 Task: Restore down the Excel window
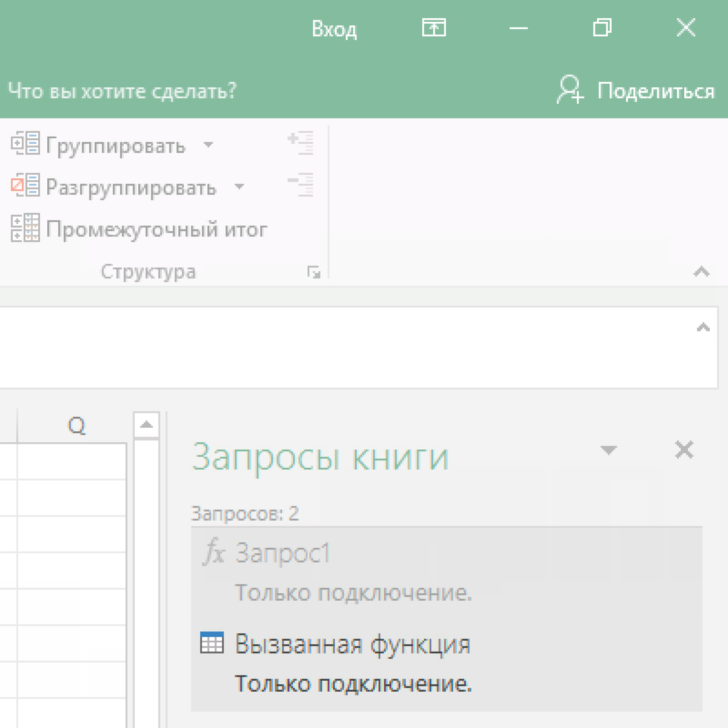602,28
